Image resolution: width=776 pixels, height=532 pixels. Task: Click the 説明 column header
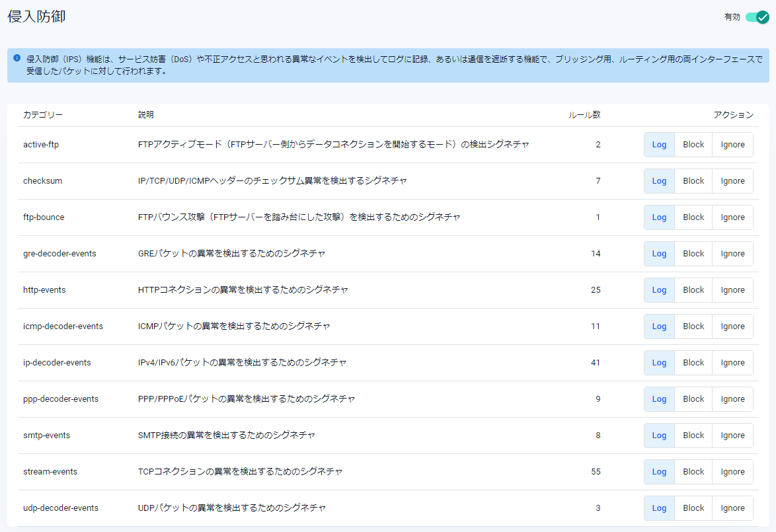145,115
